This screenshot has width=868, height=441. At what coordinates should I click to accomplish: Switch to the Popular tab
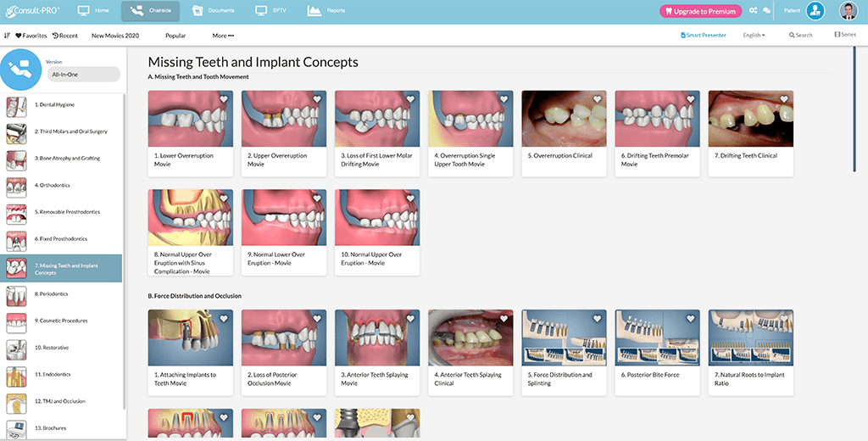tap(175, 36)
